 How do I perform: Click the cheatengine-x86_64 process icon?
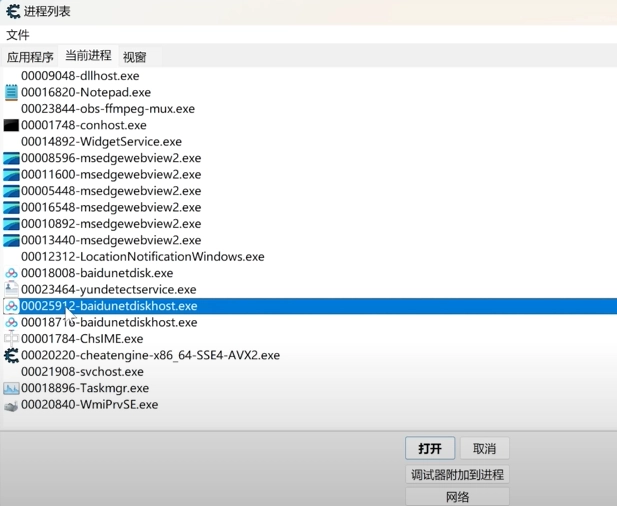(11, 355)
